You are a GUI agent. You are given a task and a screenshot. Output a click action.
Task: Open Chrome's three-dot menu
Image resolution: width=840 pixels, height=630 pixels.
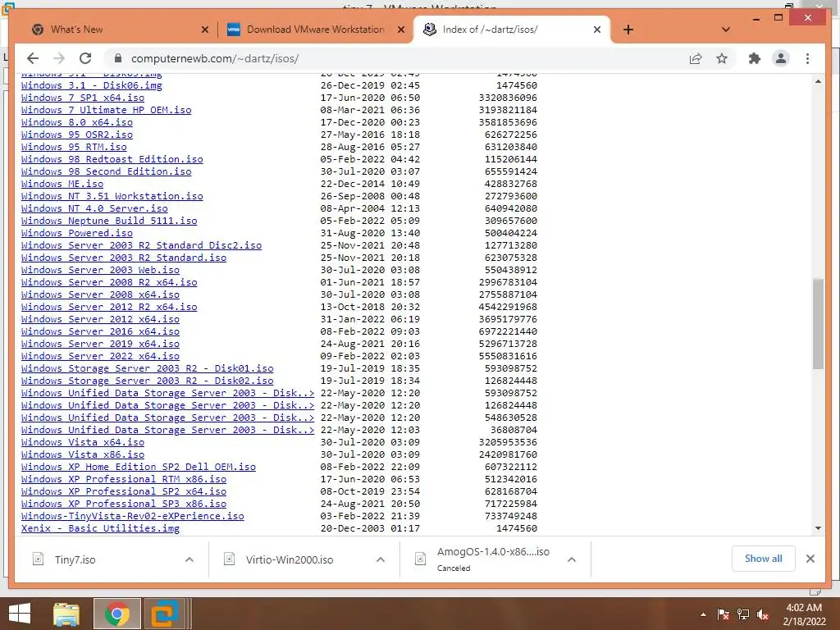tap(807, 58)
